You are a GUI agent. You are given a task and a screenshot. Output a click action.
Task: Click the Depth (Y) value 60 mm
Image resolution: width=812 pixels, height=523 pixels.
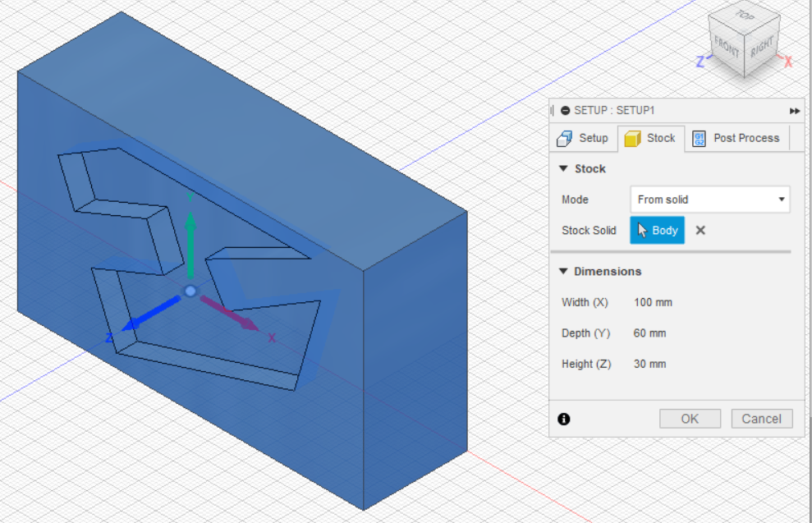[x=649, y=333]
